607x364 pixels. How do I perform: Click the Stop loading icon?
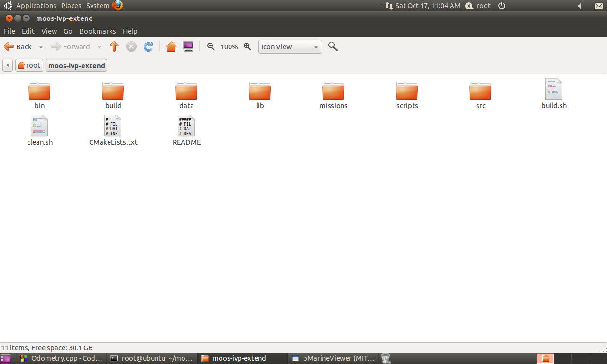tap(131, 46)
